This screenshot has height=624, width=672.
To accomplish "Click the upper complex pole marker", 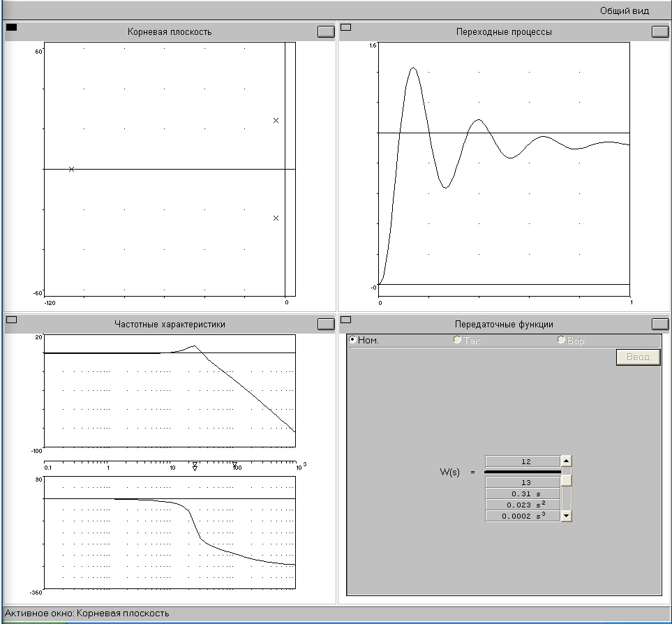I will coord(276,121).
